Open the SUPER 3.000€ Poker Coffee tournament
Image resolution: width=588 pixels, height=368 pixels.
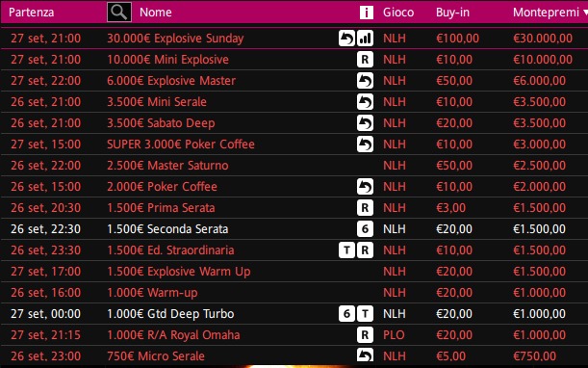pyautogui.click(x=181, y=145)
